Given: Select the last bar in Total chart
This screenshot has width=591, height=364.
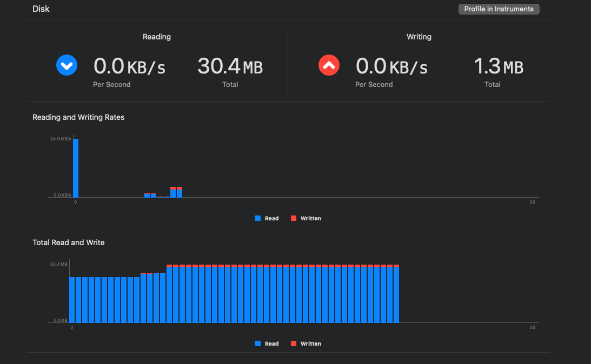Looking at the screenshot, I should click(396, 294).
